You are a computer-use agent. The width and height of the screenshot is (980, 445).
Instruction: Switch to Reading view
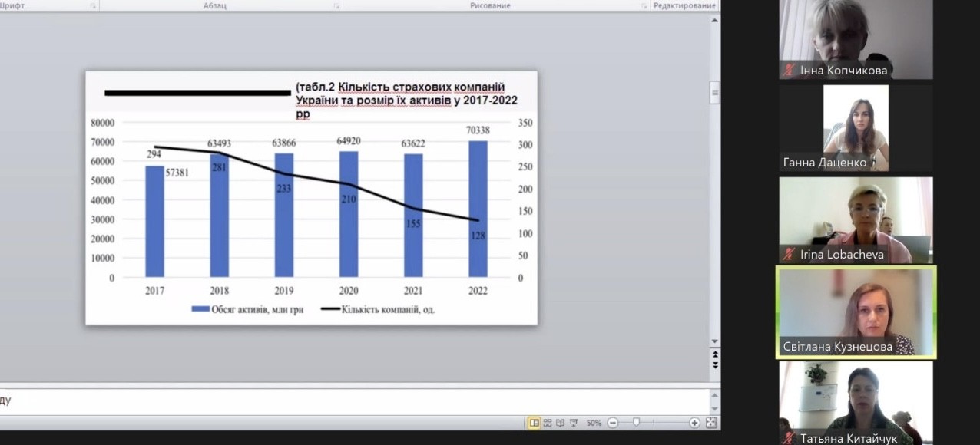click(x=560, y=423)
